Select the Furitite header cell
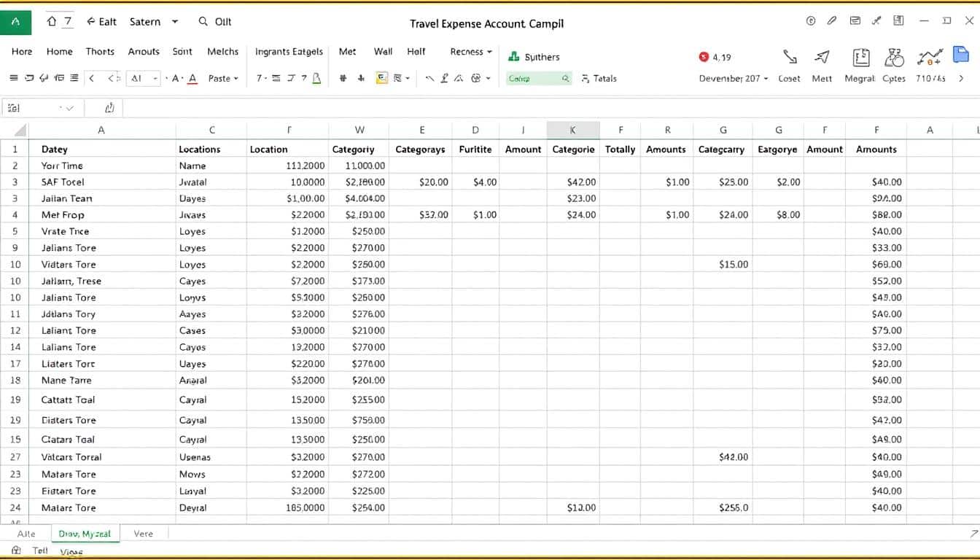Image resolution: width=980 pixels, height=560 pixels. (475, 149)
